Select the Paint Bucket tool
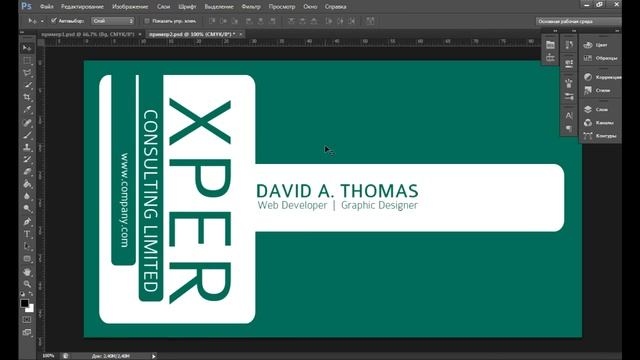The width and height of the screenshot is (640, 360). click(27, 184)
